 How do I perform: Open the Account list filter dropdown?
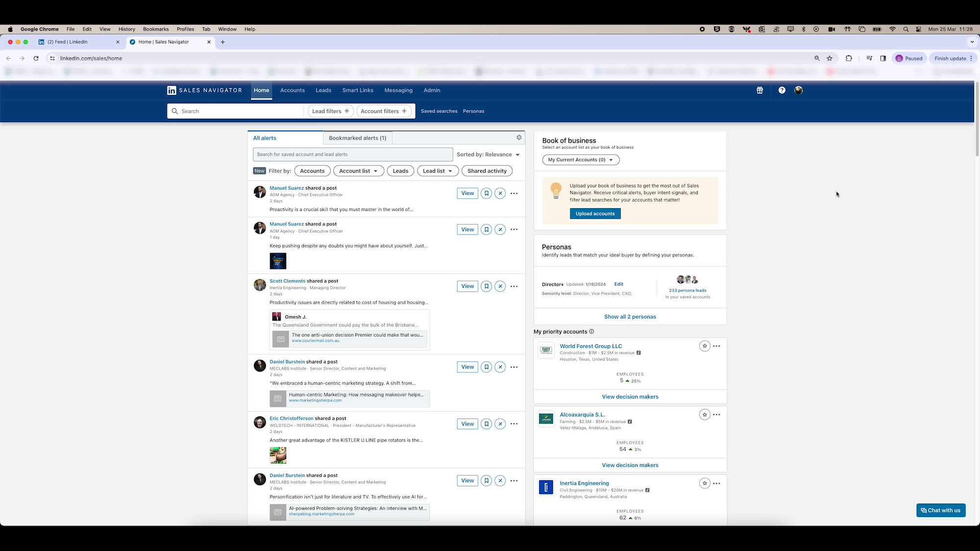[x=358, y=171]
